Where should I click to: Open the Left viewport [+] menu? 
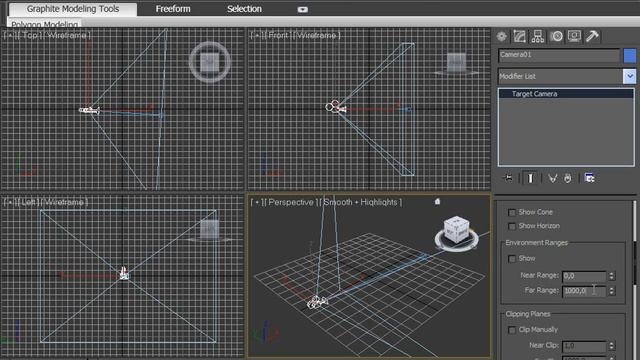point(10,202)
